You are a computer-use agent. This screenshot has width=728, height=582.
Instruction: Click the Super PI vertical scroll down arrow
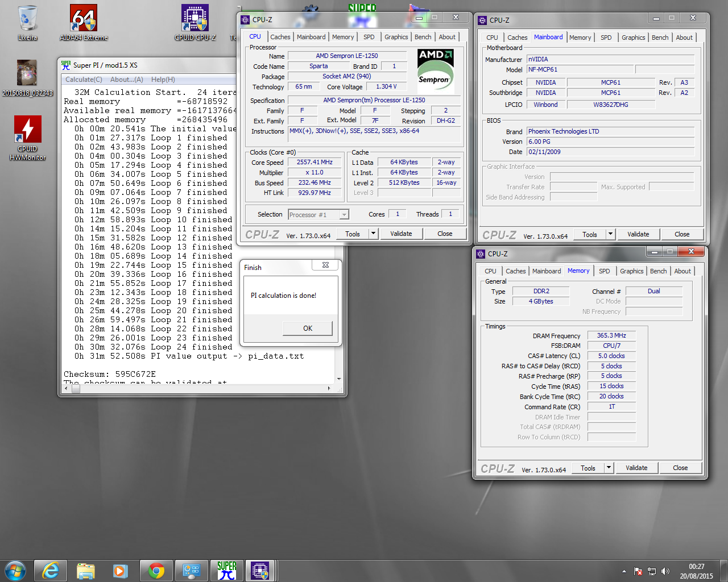339,379
